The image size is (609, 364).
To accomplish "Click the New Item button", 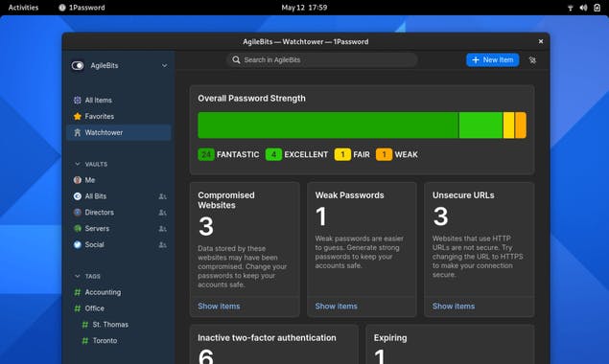I will [493, 60].
